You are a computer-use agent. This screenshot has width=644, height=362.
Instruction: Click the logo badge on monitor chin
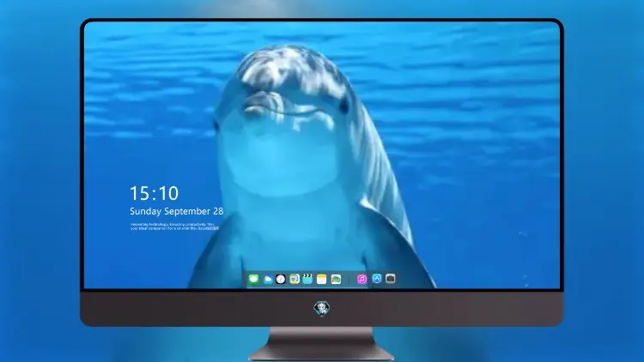pos(322,308)
